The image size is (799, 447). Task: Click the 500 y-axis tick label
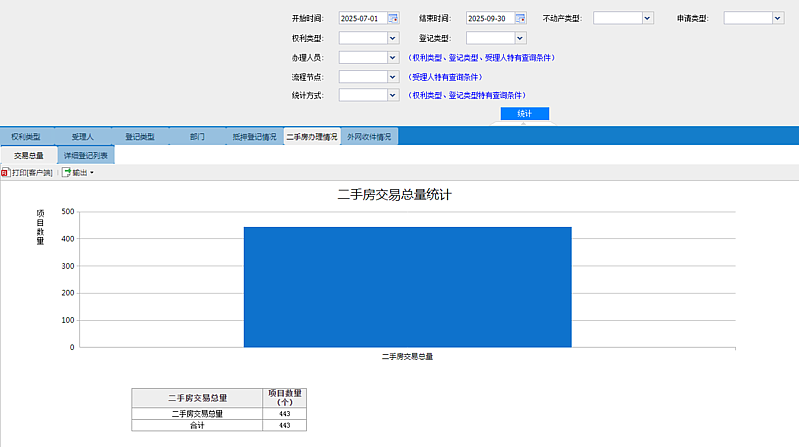tap(68, 211)
